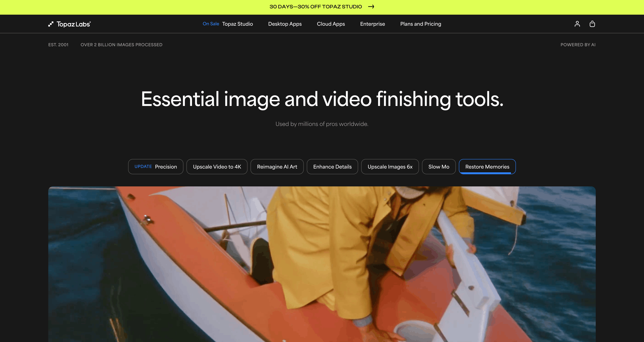The image size is (644, 342).
Task: Expand the Cloud Apps menu
Action: tap(331, 24)
